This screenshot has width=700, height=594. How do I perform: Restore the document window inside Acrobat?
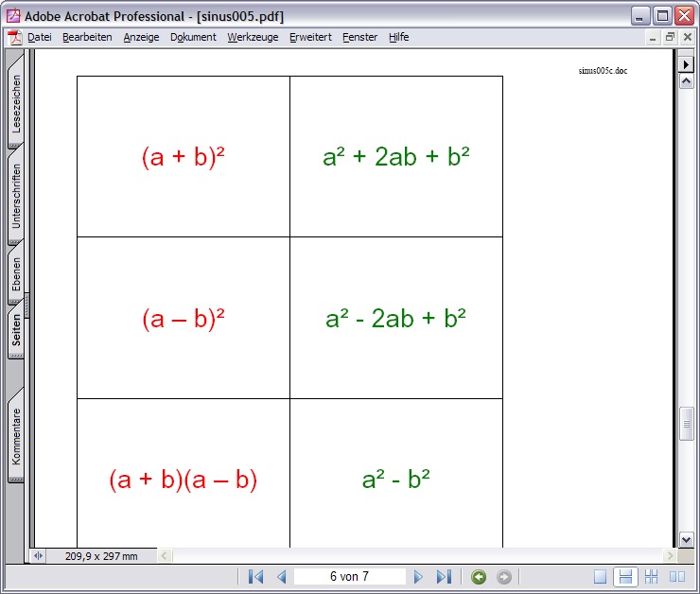670,38
